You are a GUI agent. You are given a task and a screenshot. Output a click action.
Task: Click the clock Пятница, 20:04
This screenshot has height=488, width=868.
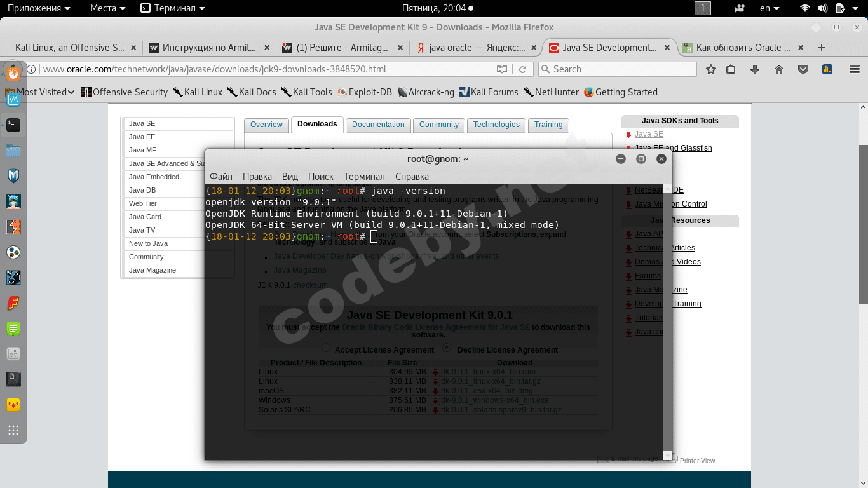[434, 8]
